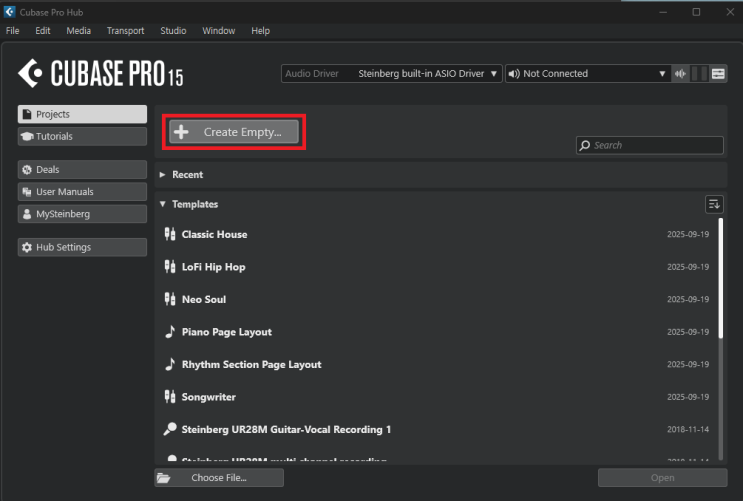
Task: Click the Tutorials graduation cap icon
Action: pos(27,136)
